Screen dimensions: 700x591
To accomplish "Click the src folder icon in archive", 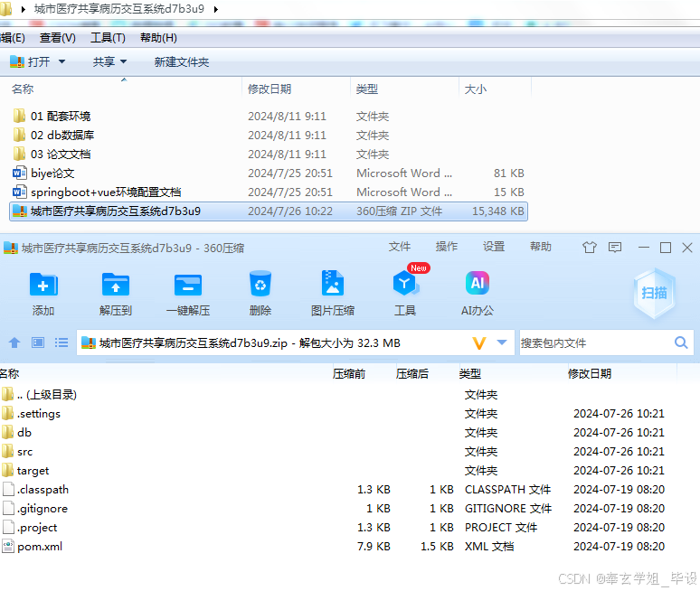I will [x=7, y=452].
